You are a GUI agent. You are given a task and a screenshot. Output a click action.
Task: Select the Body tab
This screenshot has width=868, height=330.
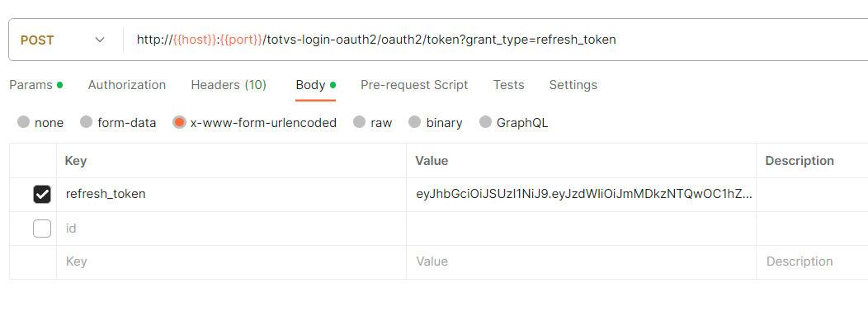click(310, 85)
